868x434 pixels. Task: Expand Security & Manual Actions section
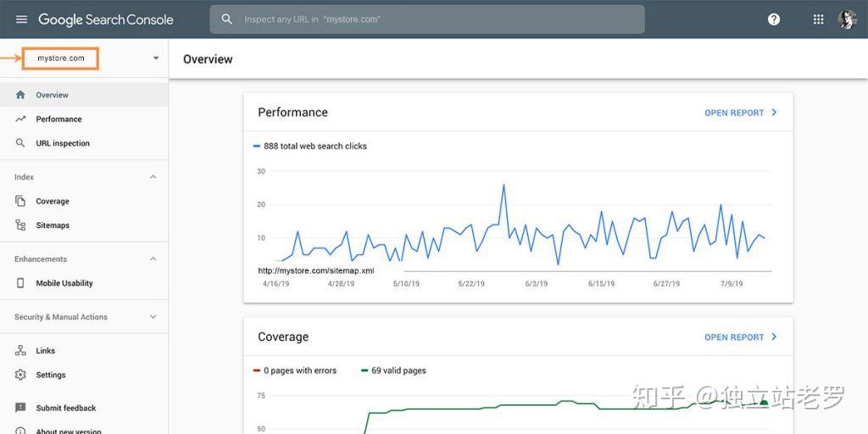click(153, 317)
